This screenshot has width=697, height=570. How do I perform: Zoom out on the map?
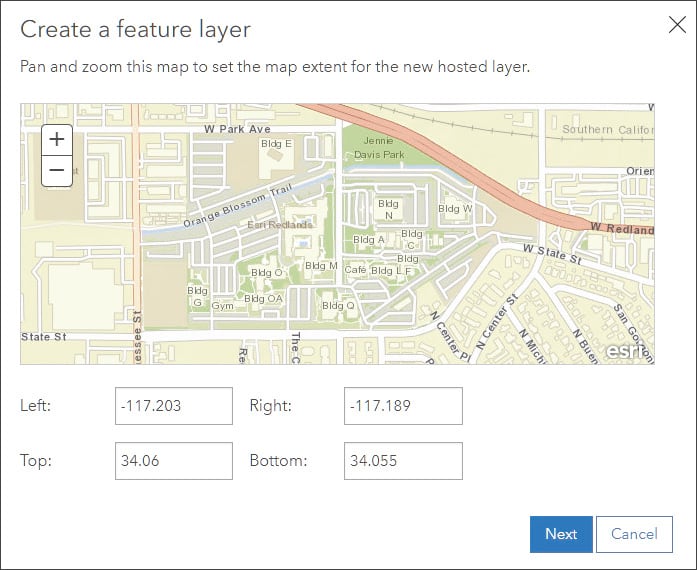(x=57, y=171)
